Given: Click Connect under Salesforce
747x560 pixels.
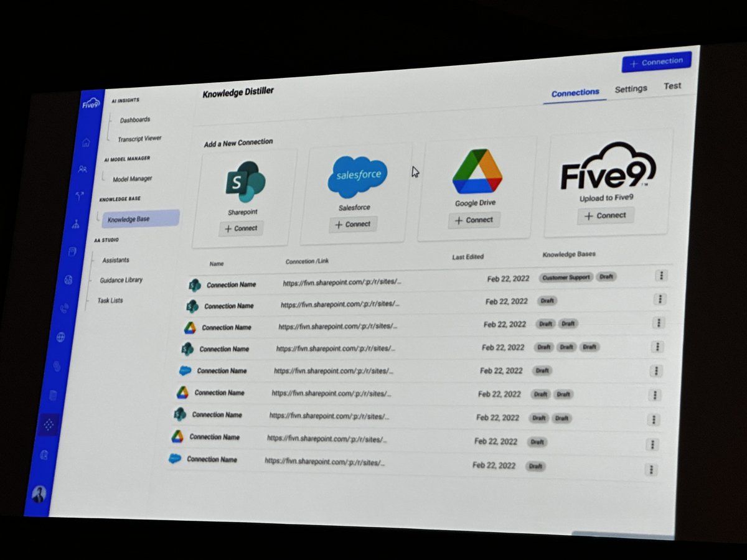Looking at the screenshot, I should tap(353, 225).
